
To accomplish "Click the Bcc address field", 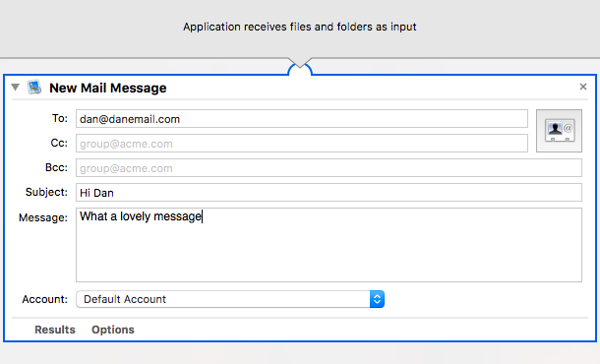I will (x=329, y=168).
